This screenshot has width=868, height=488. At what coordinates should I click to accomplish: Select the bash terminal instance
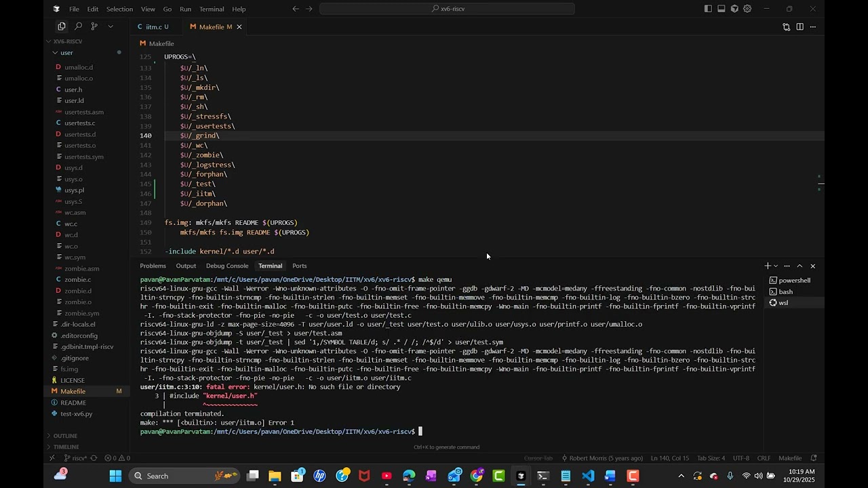click(794, 291)
